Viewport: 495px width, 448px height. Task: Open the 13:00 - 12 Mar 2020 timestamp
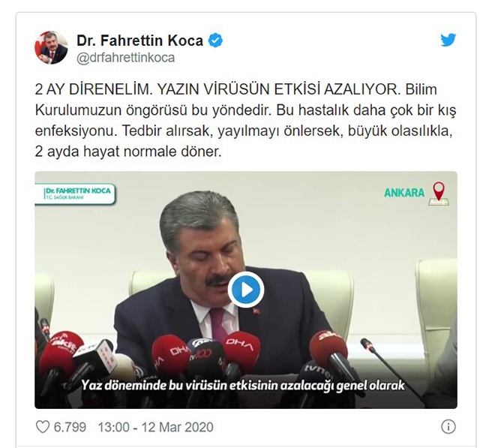point(156,427)
